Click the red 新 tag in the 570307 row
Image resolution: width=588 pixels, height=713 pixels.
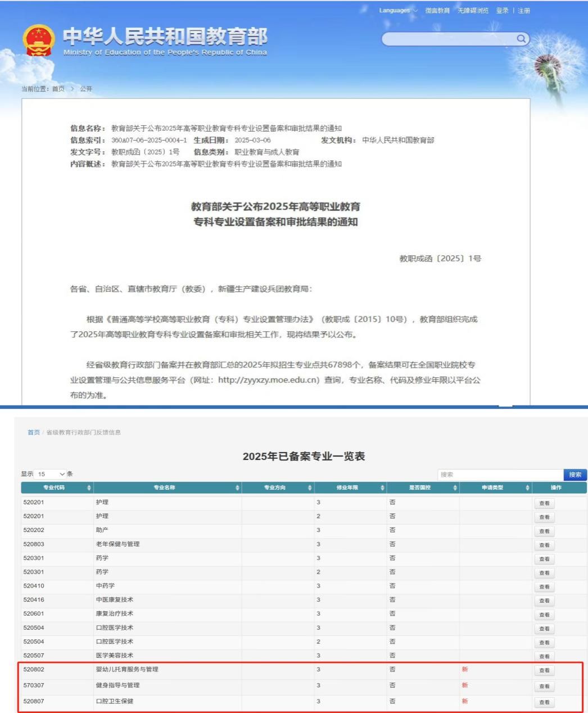pos(465,685)
